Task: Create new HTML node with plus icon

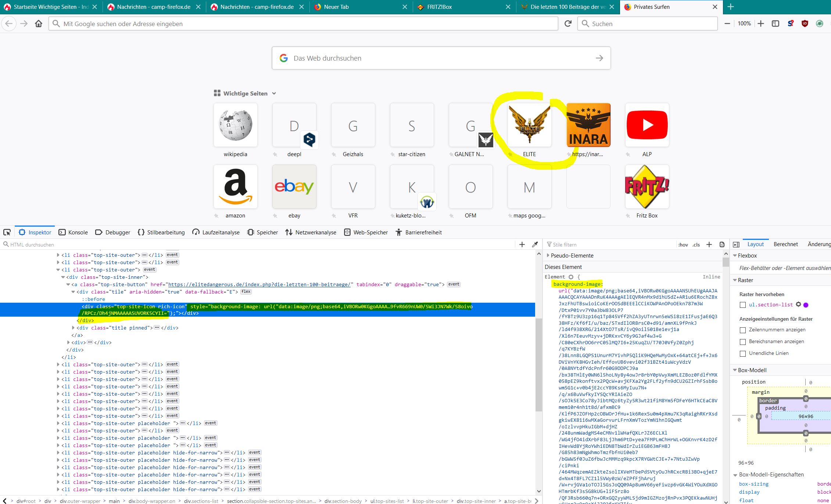Action: 522,244
